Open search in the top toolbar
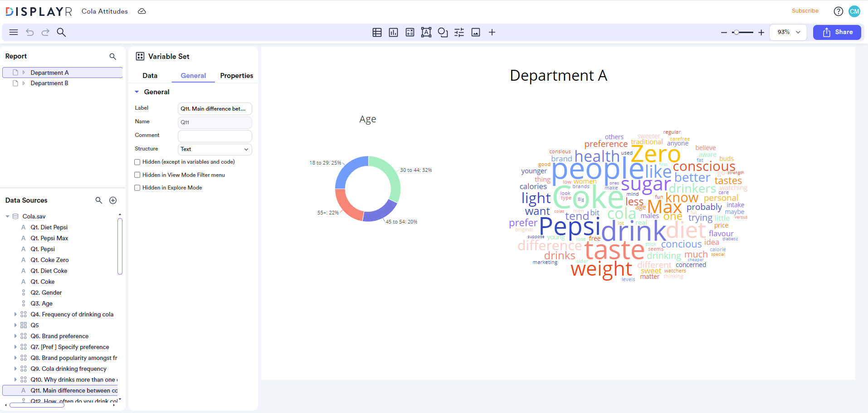 61,32
